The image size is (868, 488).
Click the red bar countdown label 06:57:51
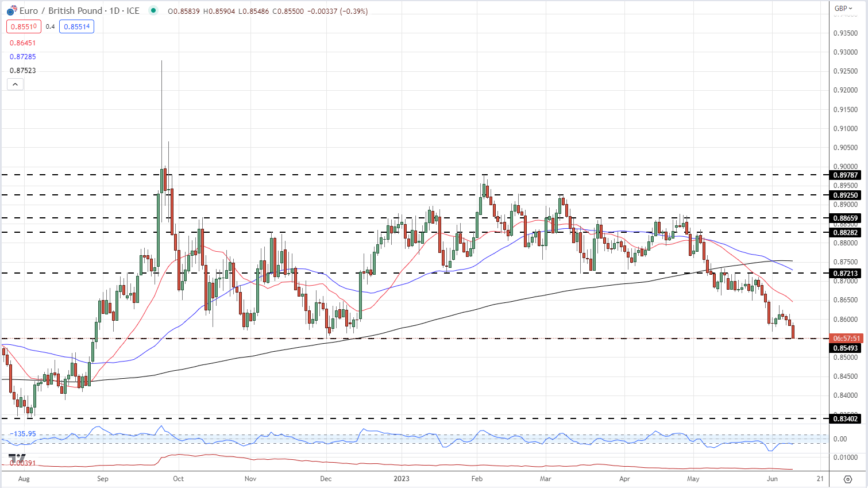click(846, 339)
